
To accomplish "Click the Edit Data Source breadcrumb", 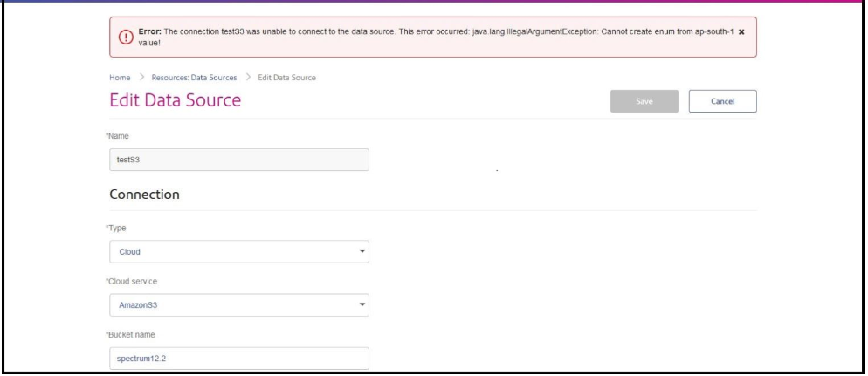I will 286,78.
